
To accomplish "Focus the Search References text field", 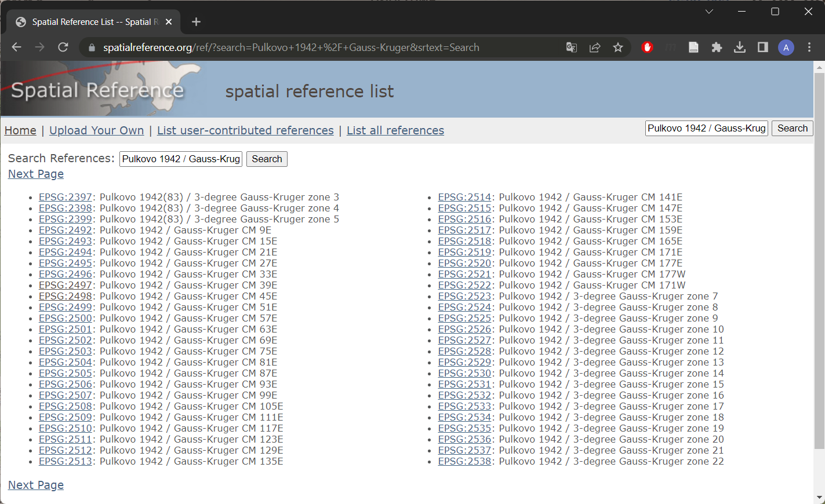I will [x=181, y=159].
